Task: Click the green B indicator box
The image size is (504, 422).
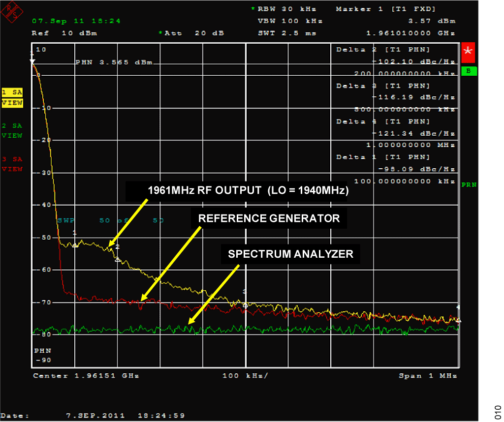Action: 469,71
